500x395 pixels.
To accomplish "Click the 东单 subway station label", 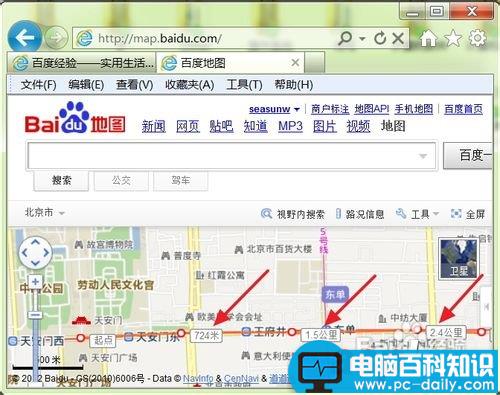I will 335,294.
